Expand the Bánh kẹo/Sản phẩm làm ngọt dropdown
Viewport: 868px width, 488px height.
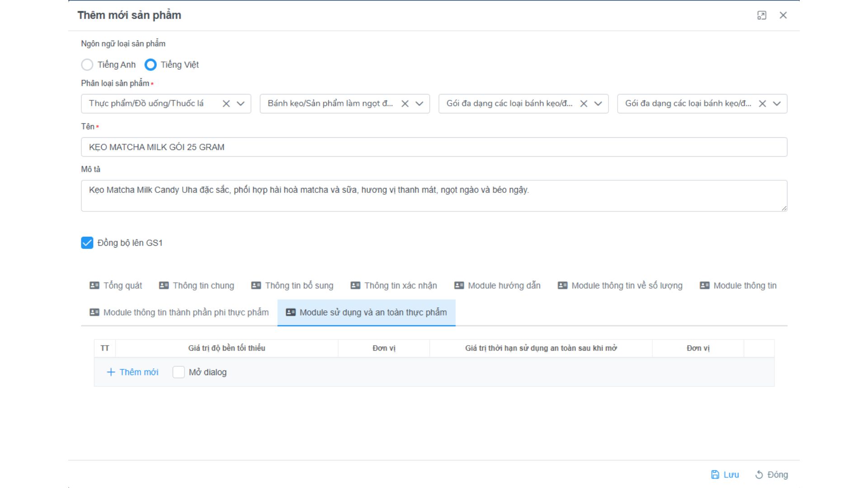click(420, 103)
